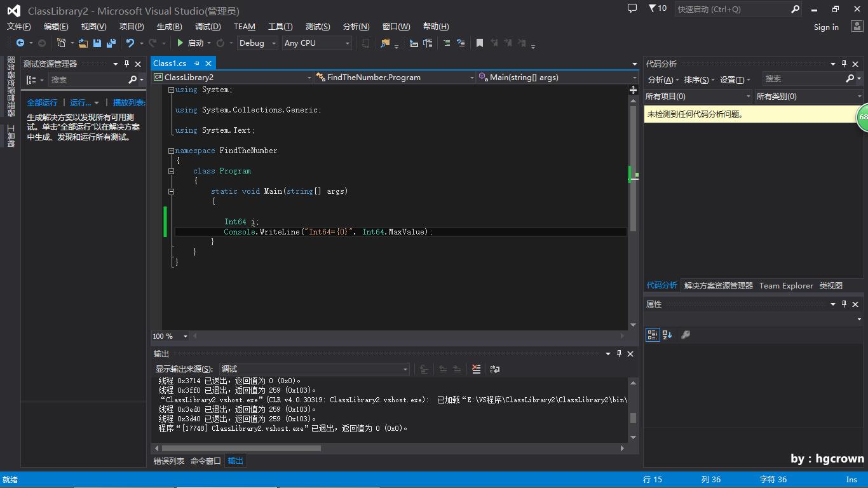The width and height of the screenshot is (868, 488).
Task: Click categorized view icon in Properties
Action: [653, 335]
